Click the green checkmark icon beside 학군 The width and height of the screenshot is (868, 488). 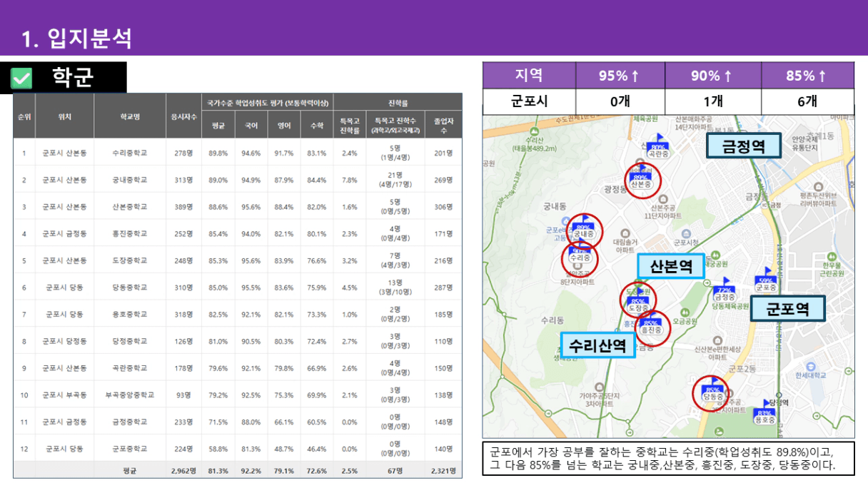22,78
